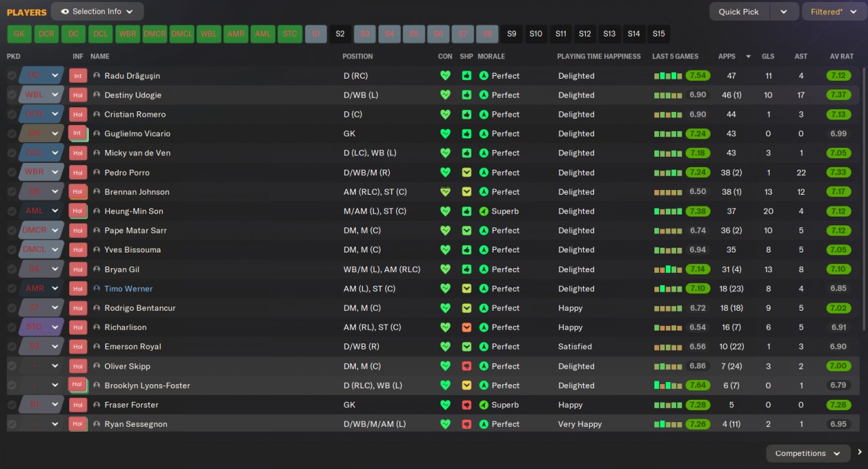Click Radu Drăgușin's last 5 games bar

(x=668, y=76)
